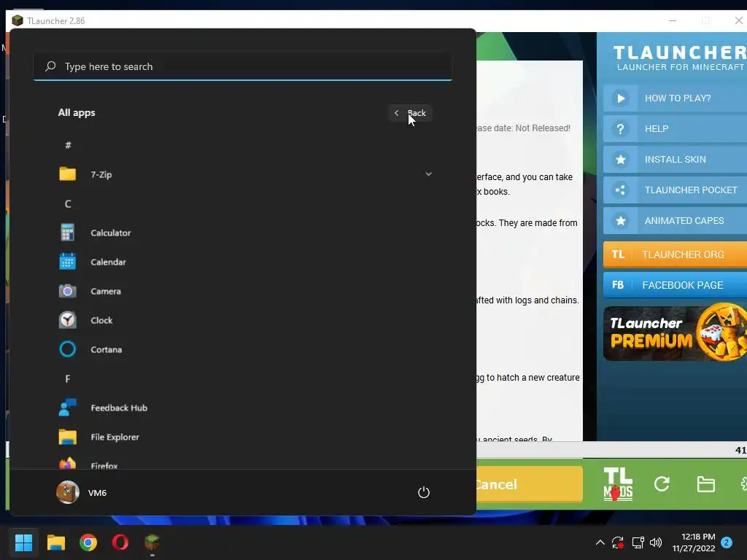Open the notification count badge
Image resolution: width=747 pixels, height=560 pixels.
tap(727, 542)
